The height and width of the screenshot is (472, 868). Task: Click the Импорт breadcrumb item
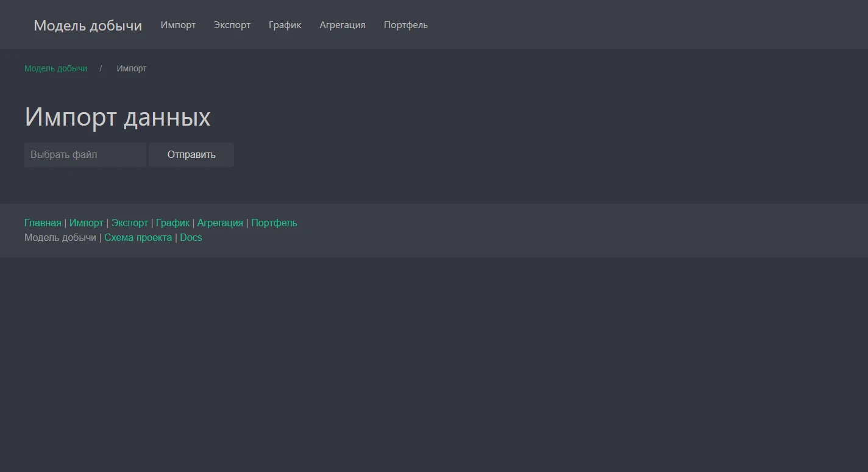coord(132,68)
